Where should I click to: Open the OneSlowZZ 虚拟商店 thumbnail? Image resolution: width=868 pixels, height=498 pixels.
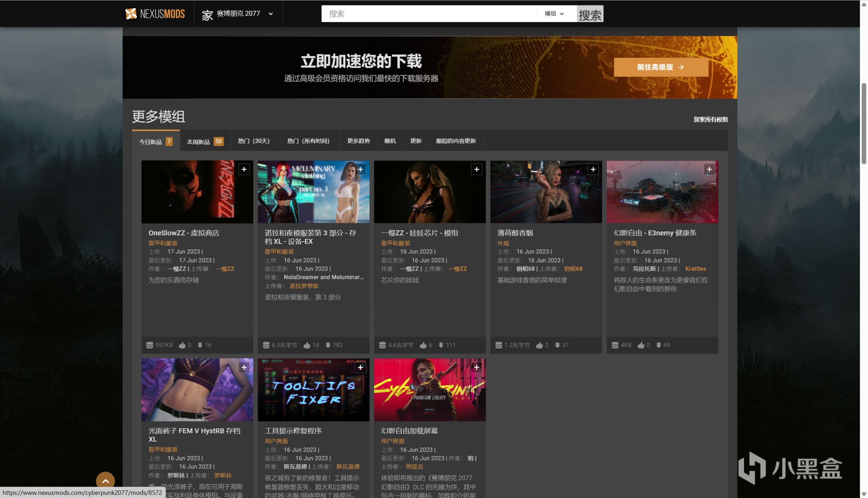click(197, 192)
